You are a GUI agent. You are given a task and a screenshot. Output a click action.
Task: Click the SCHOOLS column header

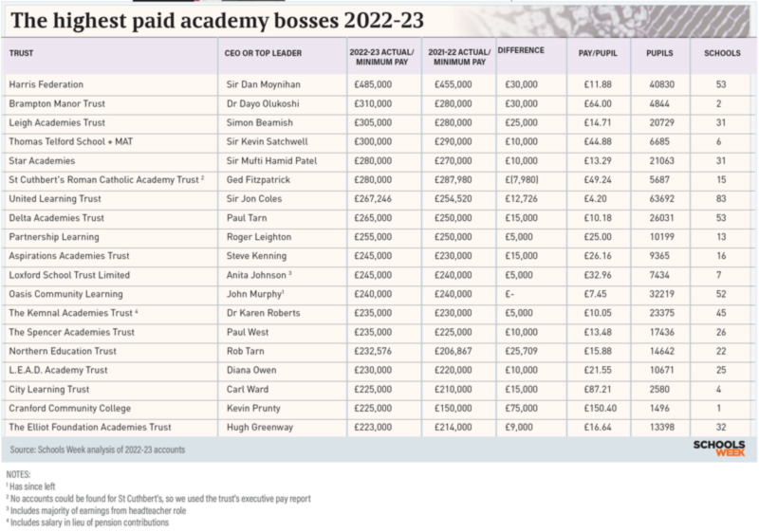pyautogui.click(x=722, y=53)
